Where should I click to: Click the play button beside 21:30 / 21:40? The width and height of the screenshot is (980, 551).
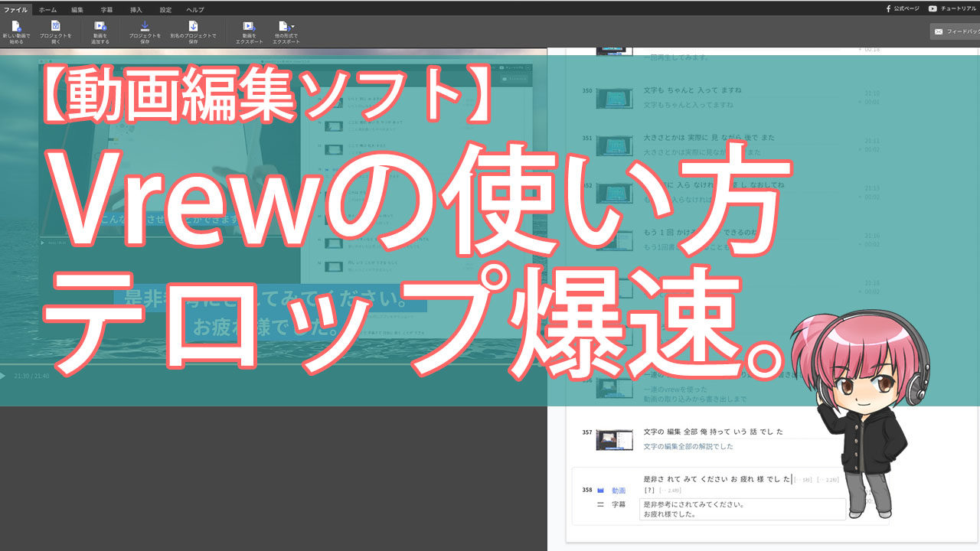[x=3, y=376]
